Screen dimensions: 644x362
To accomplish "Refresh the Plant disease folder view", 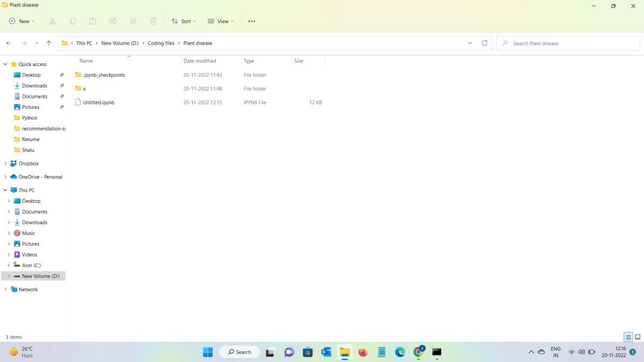I will point(485,43).
